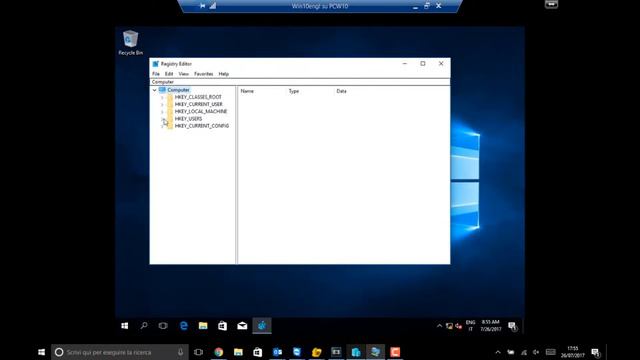This screenshot has height=360, width=640.
Task: Click the Registry Editor title bar icon
Action: [x=156, y=64]
